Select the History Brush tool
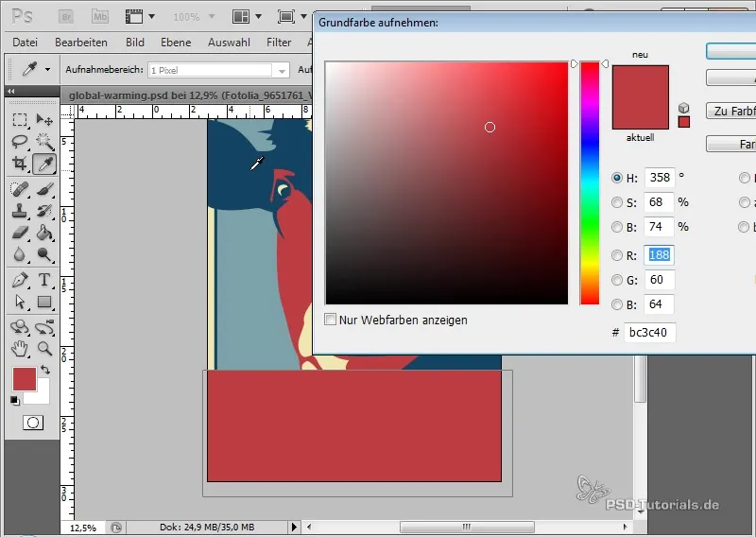Viewport: 756px width, 537px height. (x=44, y=211)
